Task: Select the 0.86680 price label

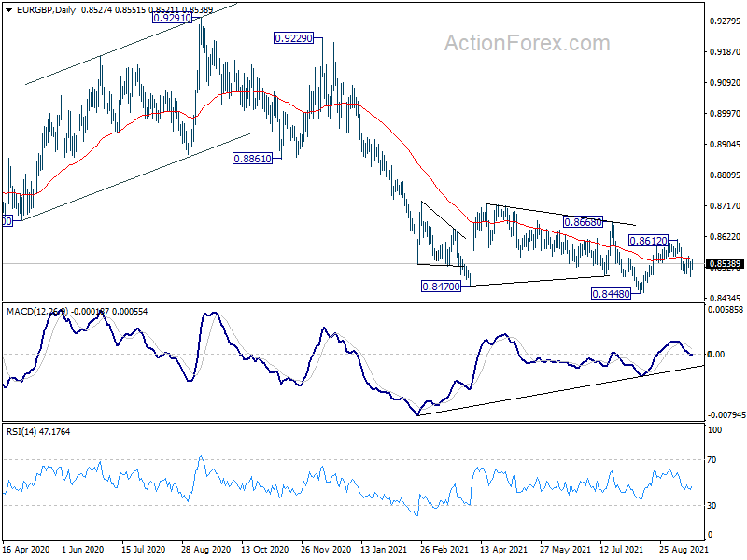Action: (x=583, y=222)
